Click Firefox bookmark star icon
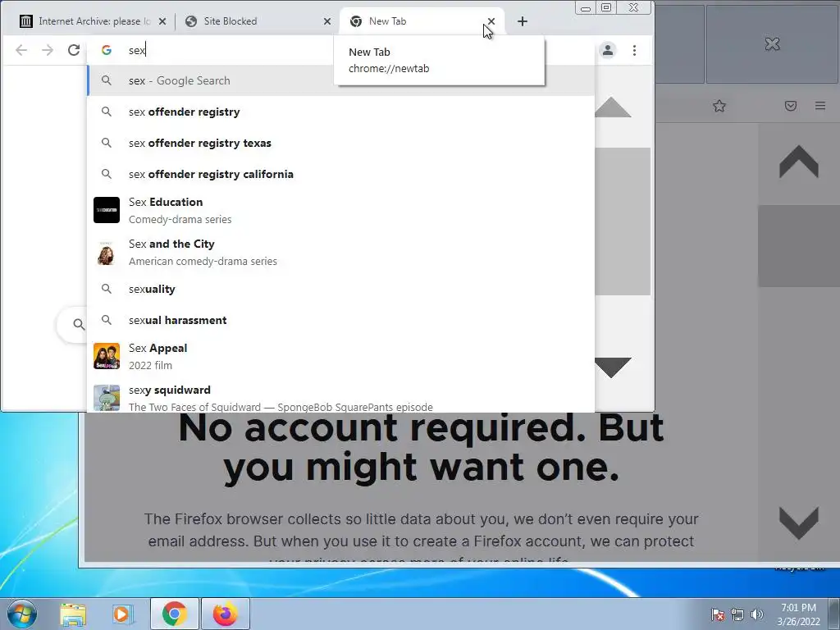 pos(719,106)
